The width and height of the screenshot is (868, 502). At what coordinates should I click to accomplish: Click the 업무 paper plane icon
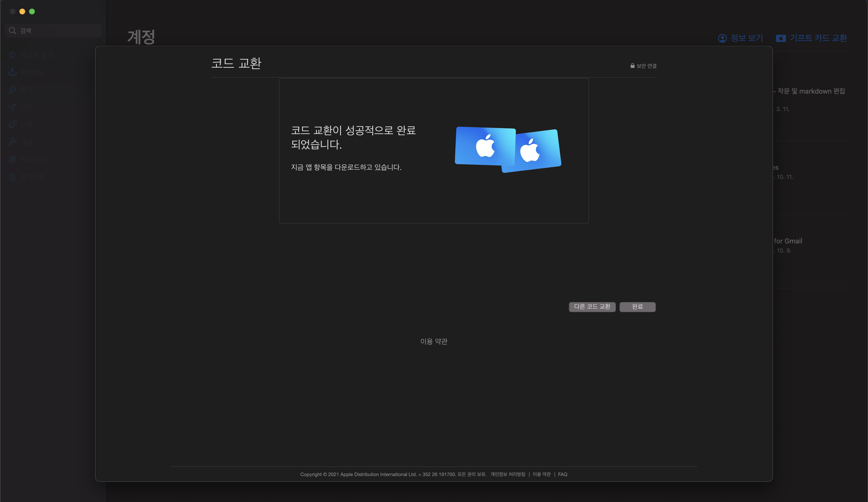tap(13, 107)
